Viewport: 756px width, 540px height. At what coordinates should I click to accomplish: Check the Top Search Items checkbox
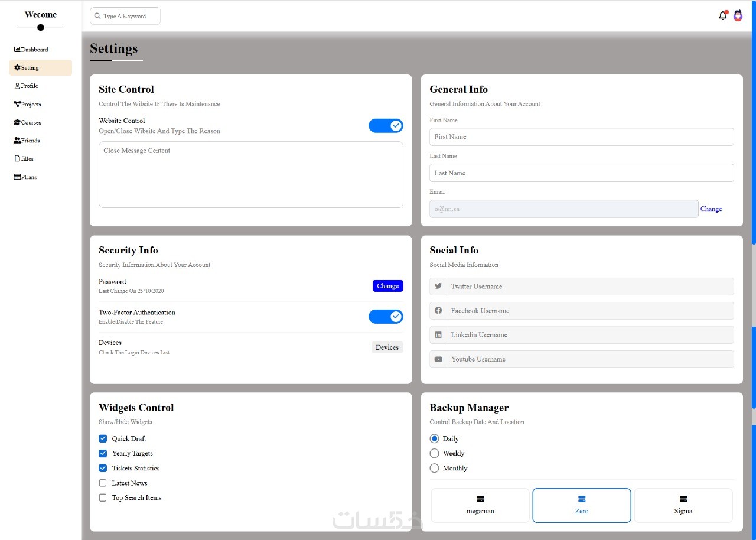tap(103, 497)
